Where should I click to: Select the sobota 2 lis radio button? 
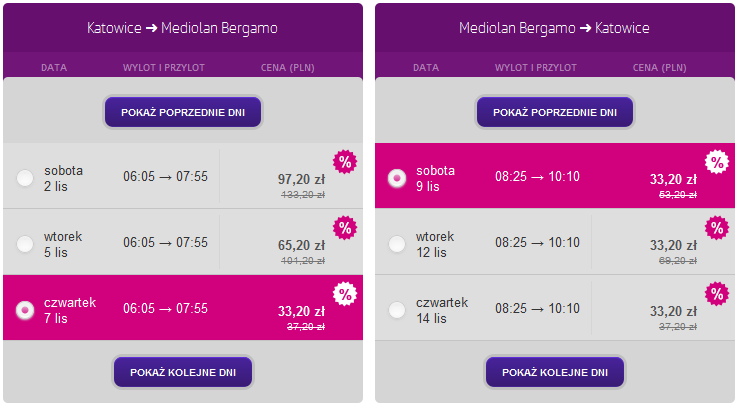[26, 179]
